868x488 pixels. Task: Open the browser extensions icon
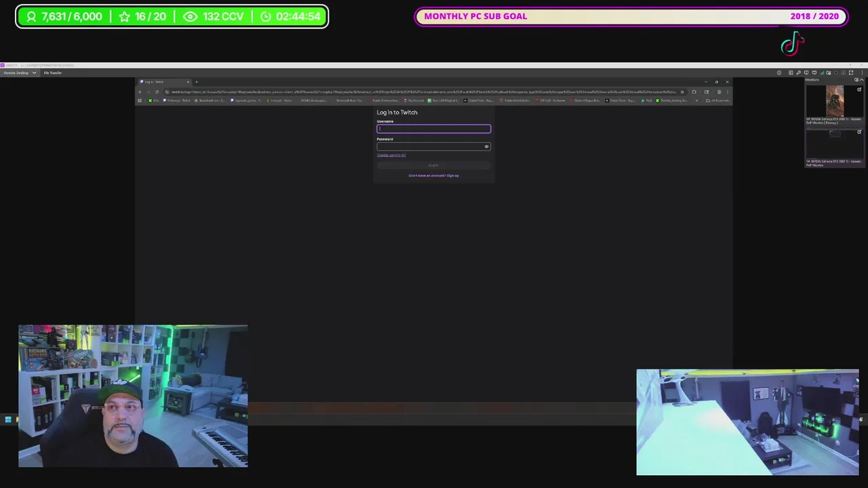[694, 91]
